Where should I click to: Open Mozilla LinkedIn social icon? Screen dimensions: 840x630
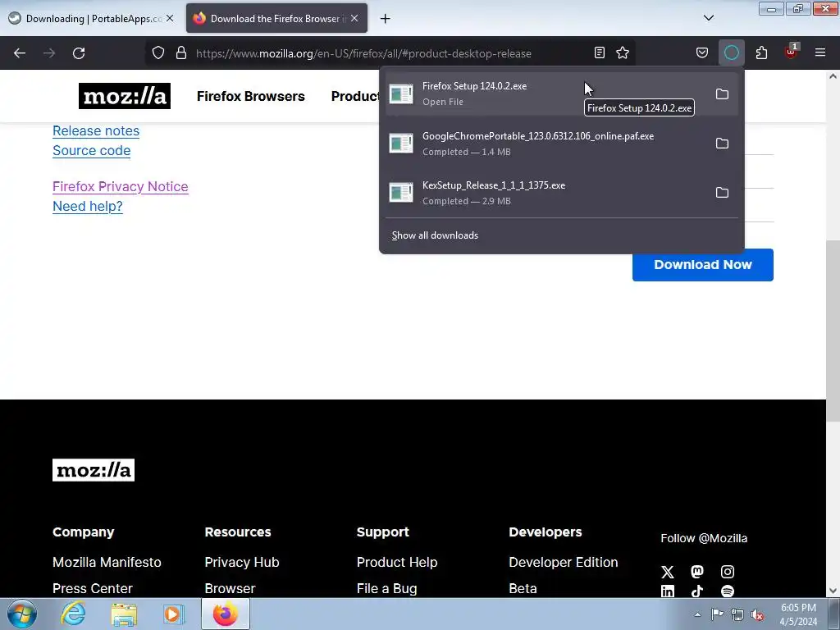pyautogui.click(x=668, y=591)
